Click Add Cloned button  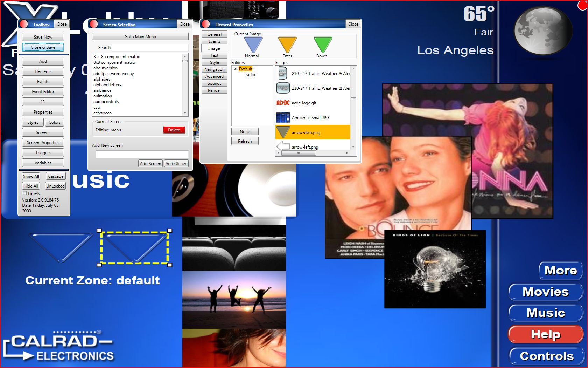(176, 164)
